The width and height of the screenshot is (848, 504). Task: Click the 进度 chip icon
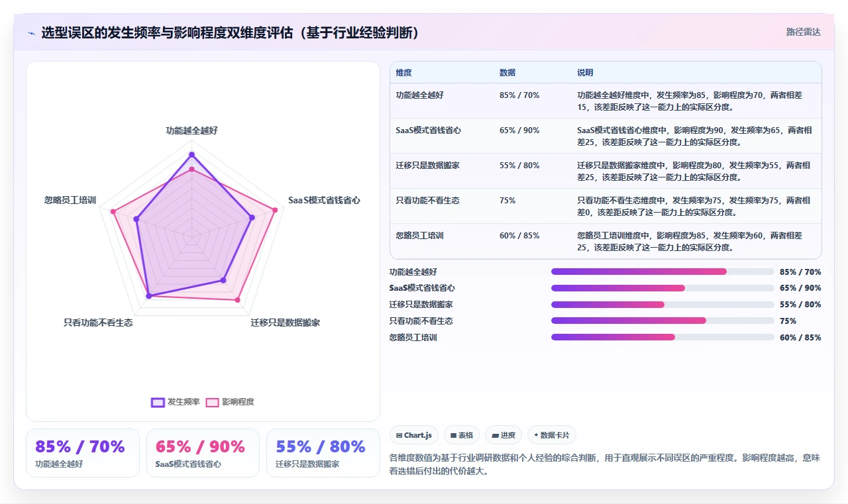click(495, 435)
